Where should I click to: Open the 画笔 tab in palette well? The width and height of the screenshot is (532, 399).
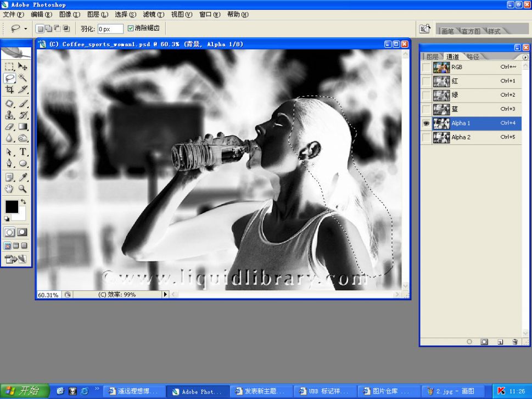pos(447,31)
